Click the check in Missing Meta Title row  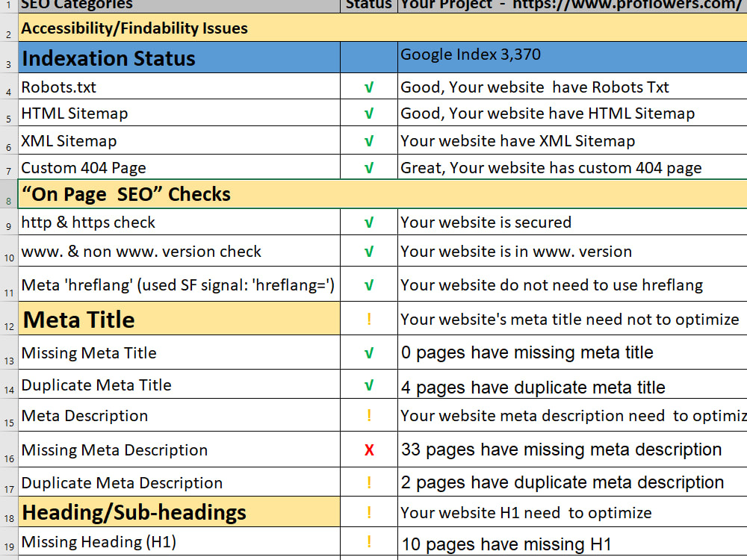[x=369, y=353]
